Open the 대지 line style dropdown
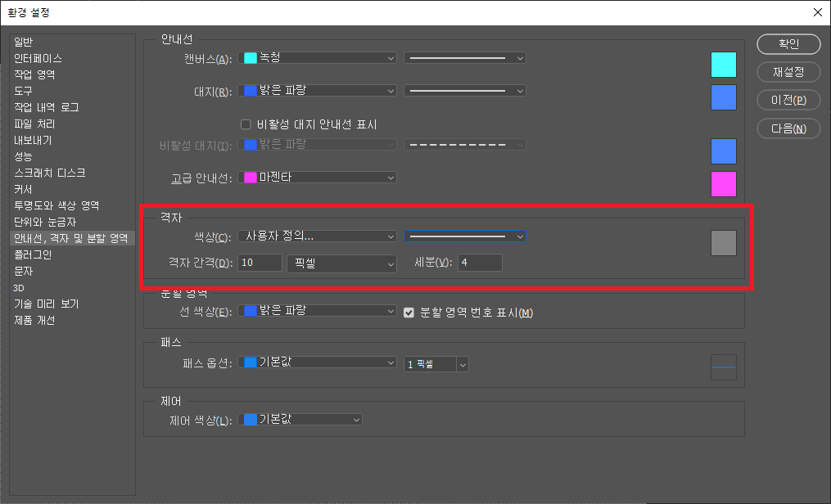Screen dimensions: 831x504 464,90
